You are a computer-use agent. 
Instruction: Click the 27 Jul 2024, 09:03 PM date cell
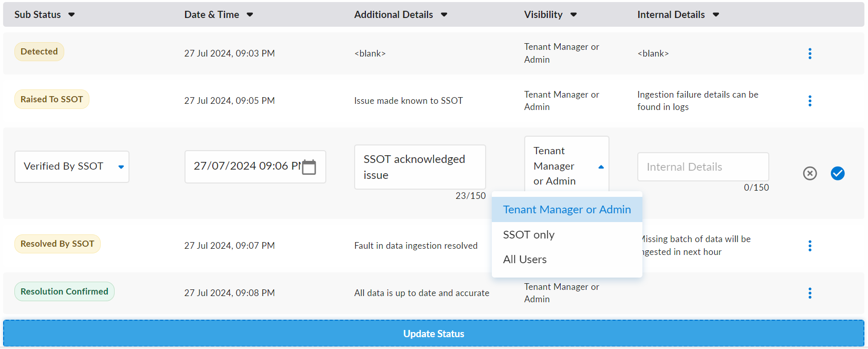point(230,53)
